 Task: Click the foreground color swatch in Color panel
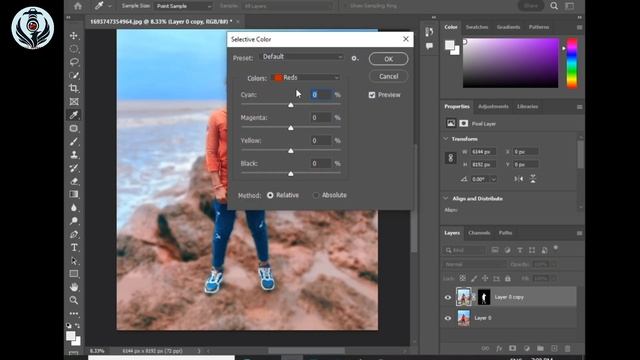(x=449, y=45)
